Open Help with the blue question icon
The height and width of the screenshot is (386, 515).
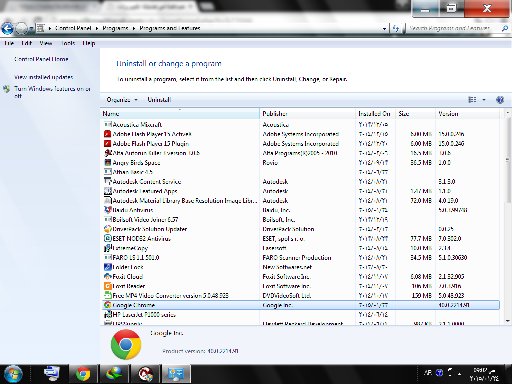[x=500, y=100]
